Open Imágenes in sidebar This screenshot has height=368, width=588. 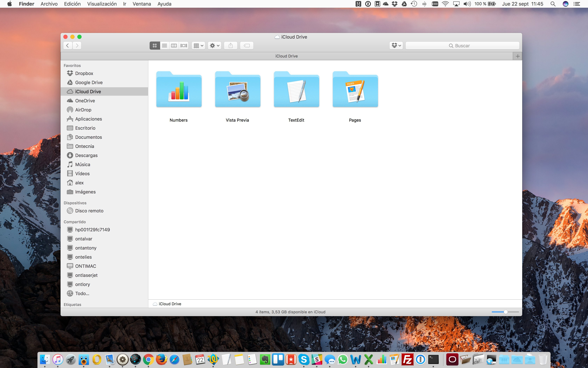pos(104,192)
